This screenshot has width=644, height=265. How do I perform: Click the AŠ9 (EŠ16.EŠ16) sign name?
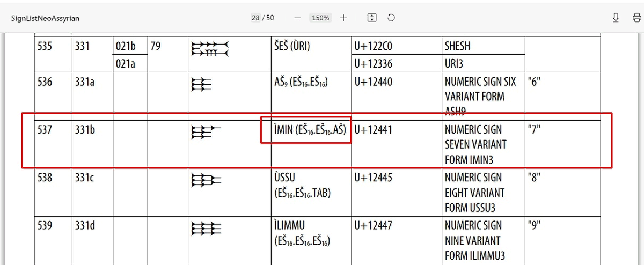(301, 82)
